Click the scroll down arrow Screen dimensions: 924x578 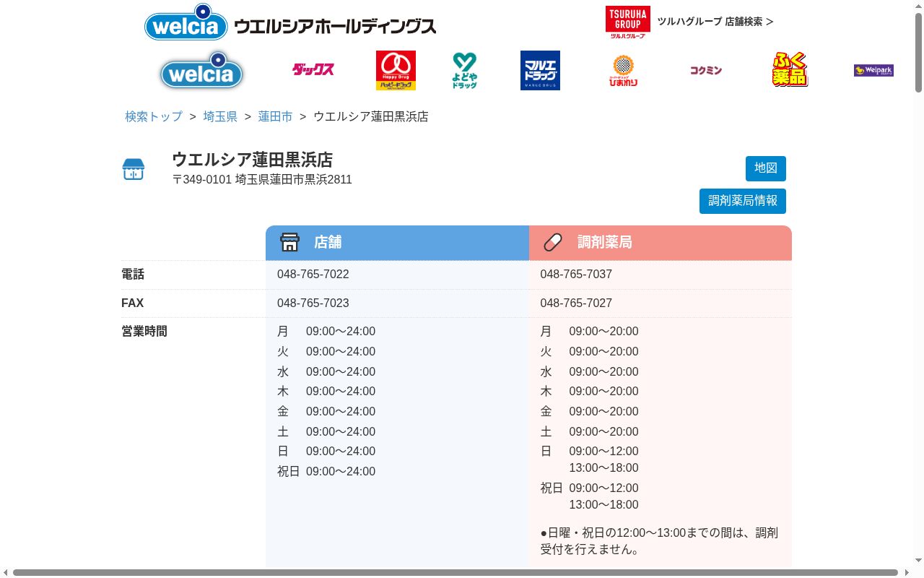tap(919, 561)
